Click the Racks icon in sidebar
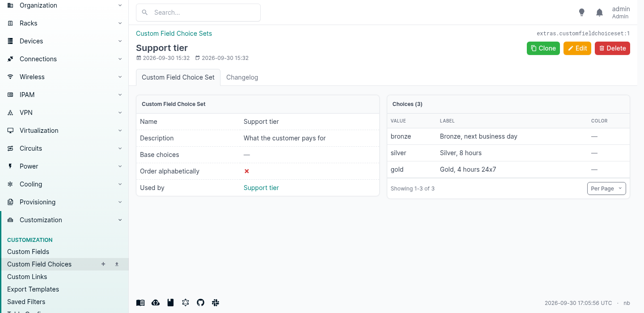Viewport: 644px width, 313px height. coord(10,23)
